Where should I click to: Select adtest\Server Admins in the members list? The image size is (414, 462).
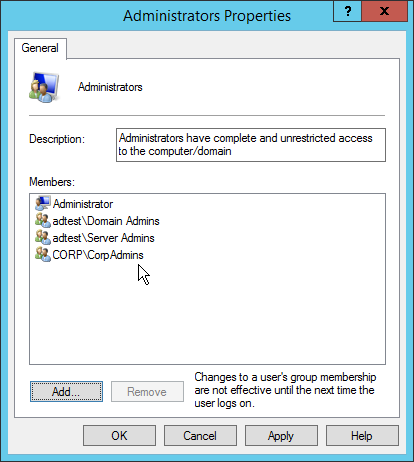point(103,238)
